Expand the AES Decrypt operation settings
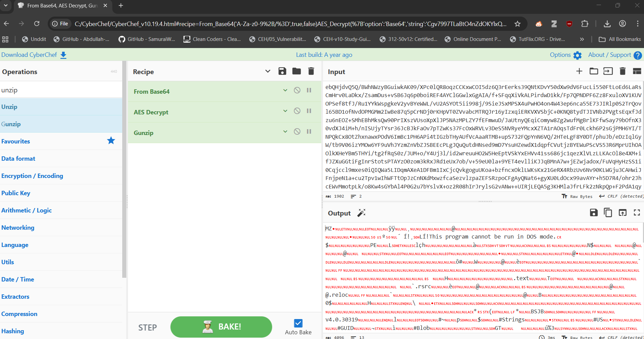The width and height of the screenshot is (644, 339). [x=285, y=111]
